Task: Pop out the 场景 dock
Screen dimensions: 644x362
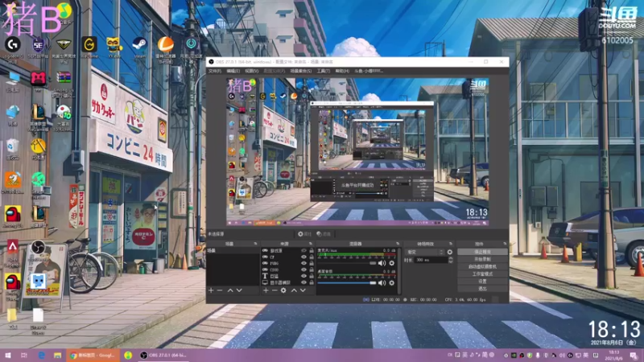Action: click(x=255, y=244)
